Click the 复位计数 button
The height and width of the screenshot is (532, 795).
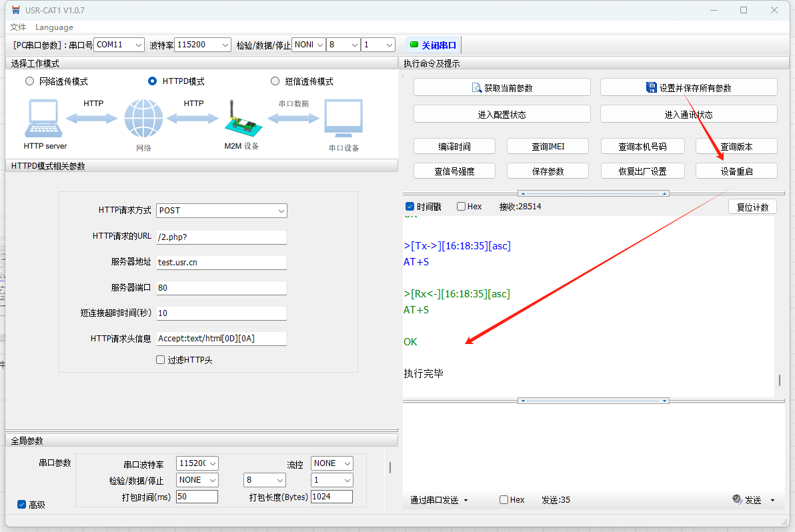click(752, 207)
